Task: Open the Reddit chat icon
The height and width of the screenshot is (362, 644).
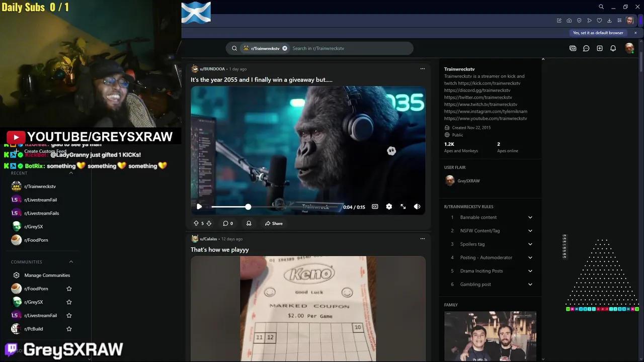Action: 586,48
